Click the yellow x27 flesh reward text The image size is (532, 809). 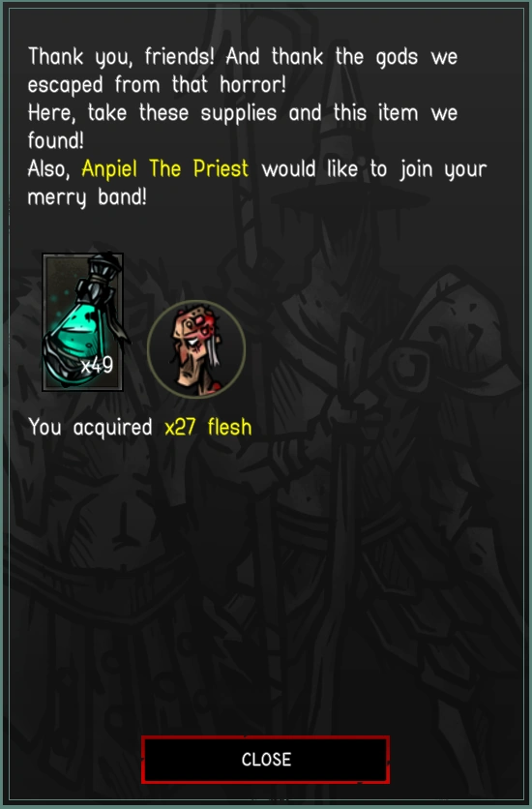click(x=208, y=427)
